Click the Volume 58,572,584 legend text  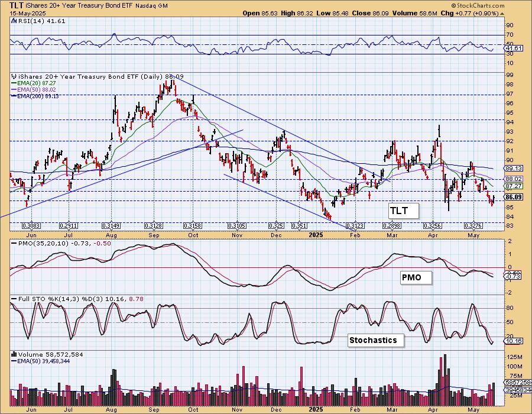(50, 354)
